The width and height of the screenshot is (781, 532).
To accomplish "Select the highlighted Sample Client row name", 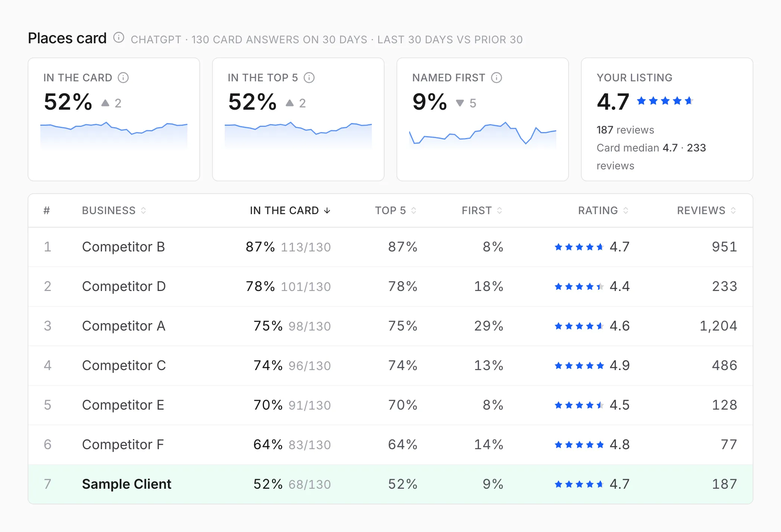I will coord(127,484).
